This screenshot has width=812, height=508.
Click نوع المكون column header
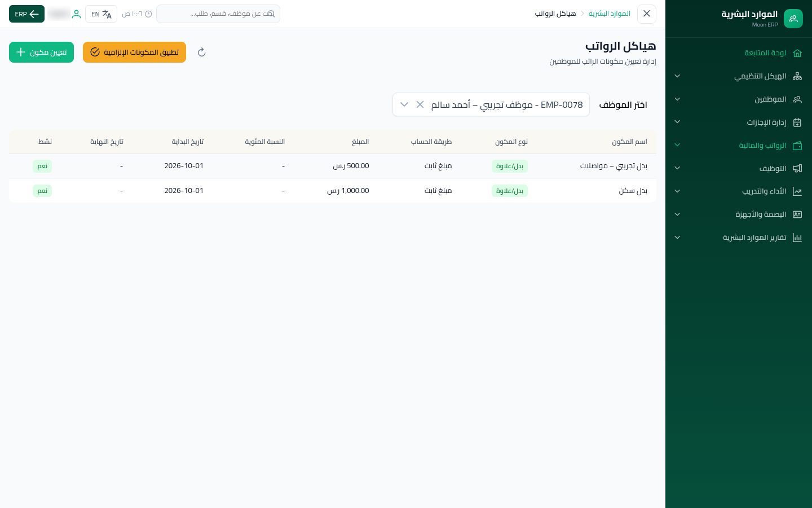(x=511, y=142)
